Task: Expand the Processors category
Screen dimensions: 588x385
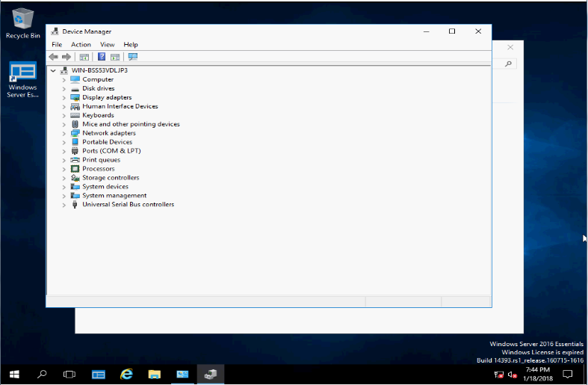Action: click(x=64, y=169)
